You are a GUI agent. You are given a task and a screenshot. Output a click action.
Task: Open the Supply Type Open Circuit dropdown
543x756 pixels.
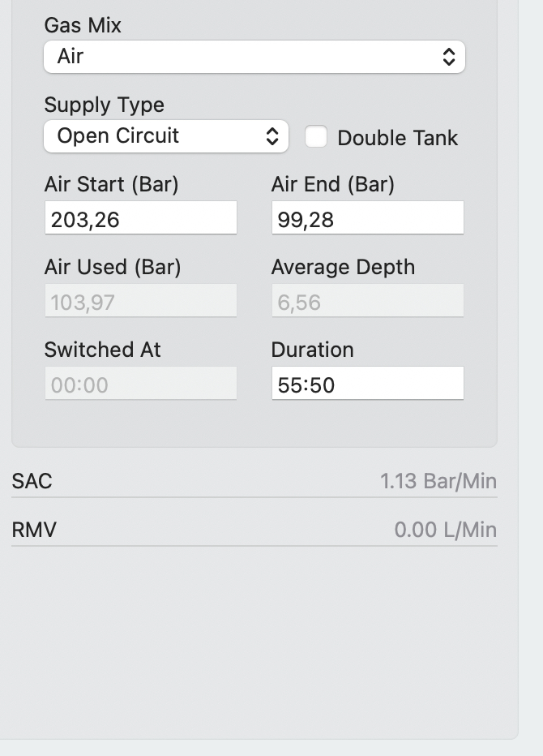(x=166, y=136)
